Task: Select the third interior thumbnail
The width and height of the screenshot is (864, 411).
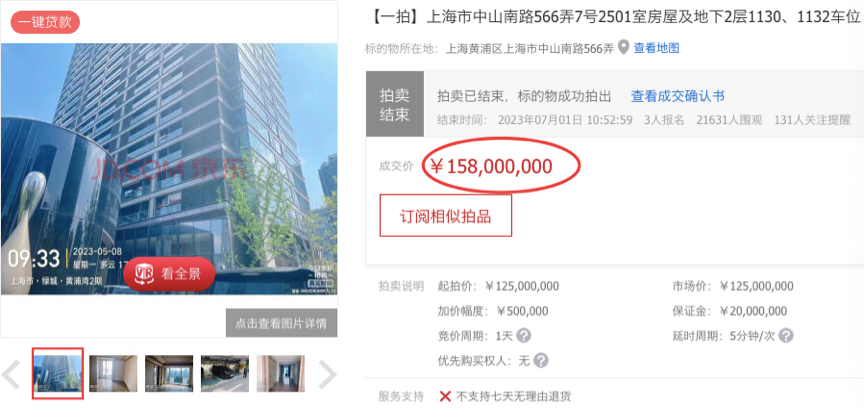Action: 169,374
